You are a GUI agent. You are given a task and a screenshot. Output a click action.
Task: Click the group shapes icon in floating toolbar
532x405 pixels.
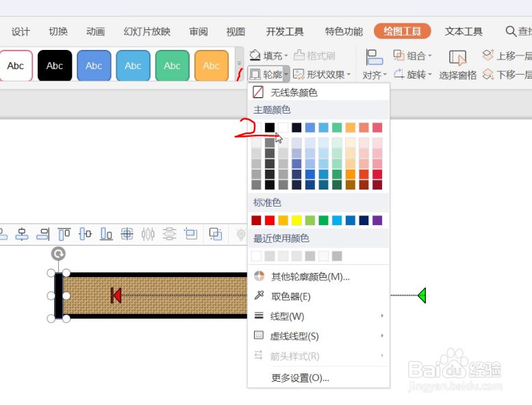tap(216, 234)
